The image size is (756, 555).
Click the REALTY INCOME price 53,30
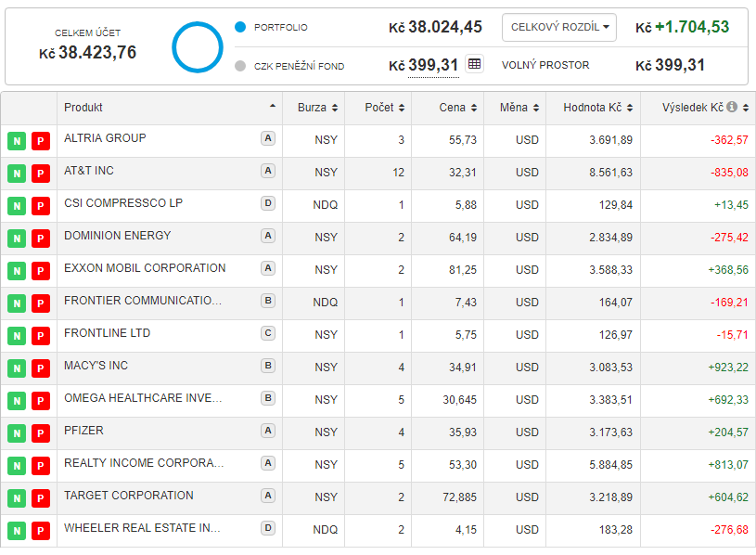click(462, 465)
